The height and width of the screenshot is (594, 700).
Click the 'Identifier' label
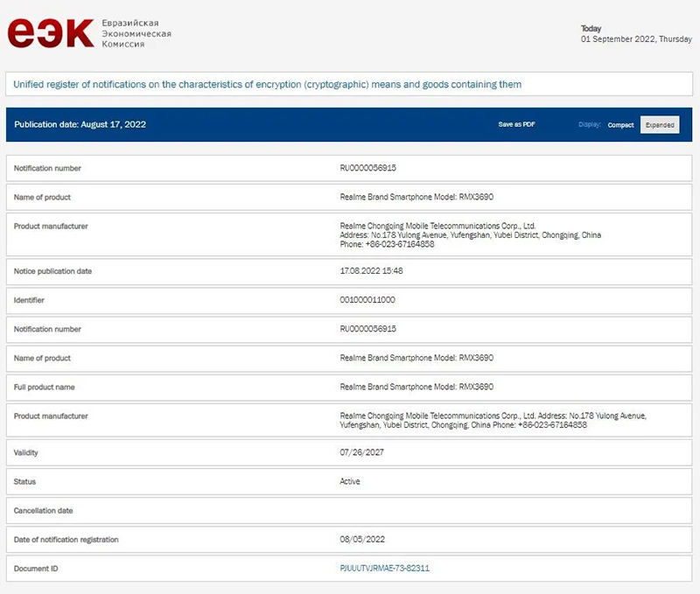29,300
